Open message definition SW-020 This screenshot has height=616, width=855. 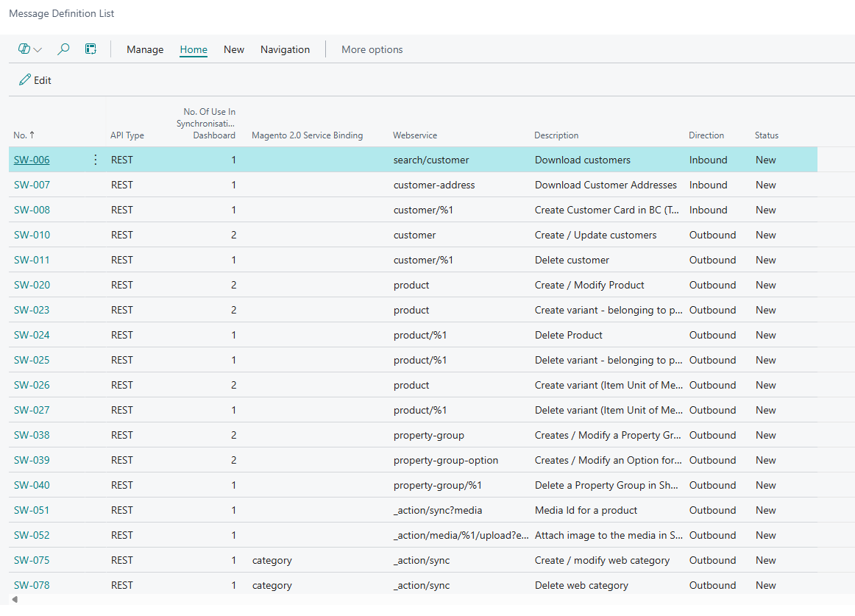click(32, 286)
